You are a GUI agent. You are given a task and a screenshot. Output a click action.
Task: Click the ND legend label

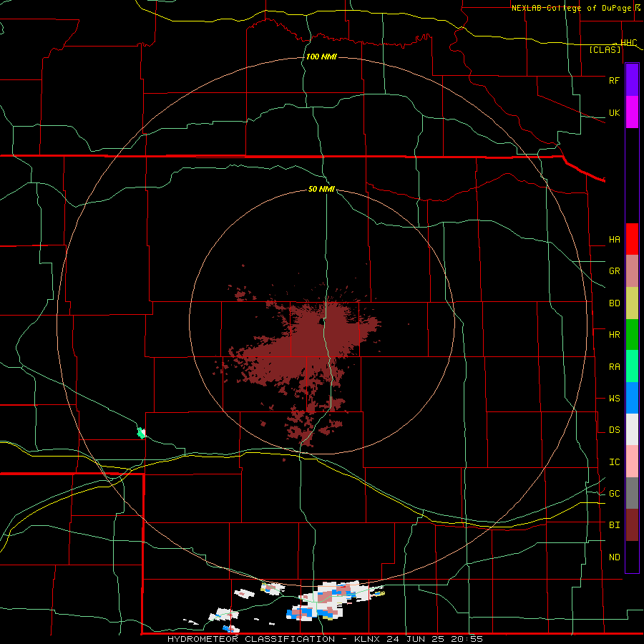click(x=614, y=557)
